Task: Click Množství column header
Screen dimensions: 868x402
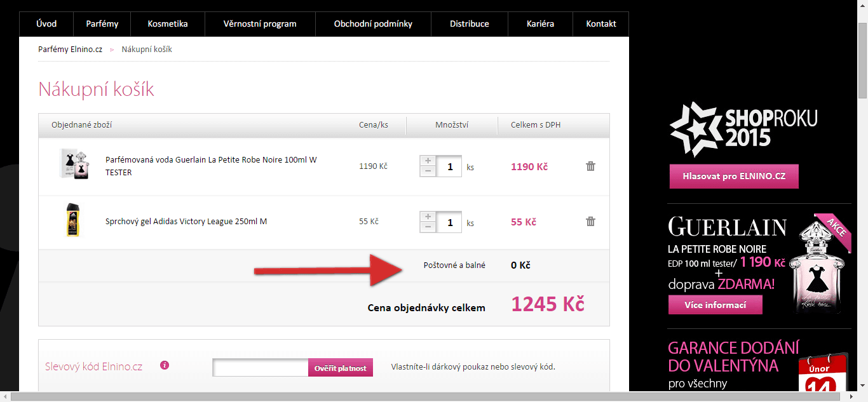Action: point(452,125)
